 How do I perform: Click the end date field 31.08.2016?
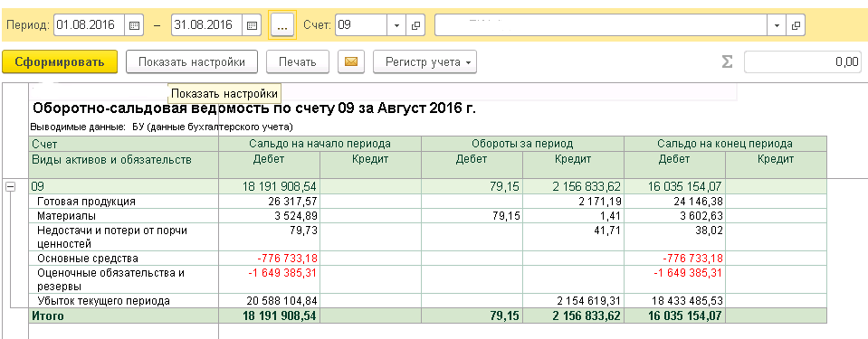207,25
